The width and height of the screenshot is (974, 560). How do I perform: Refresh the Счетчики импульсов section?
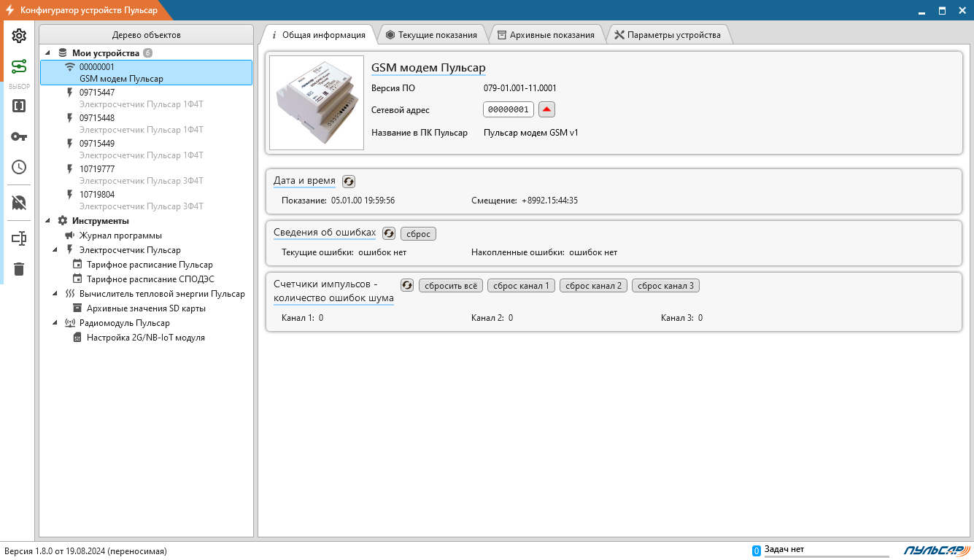click(407, 285)
